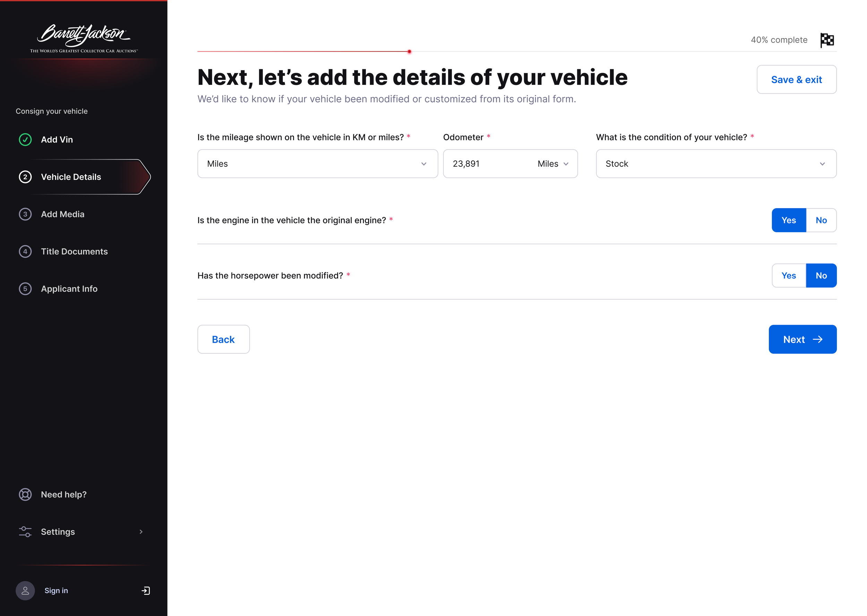This screenshot has height=616, width=867.
Task: Select No for original engine
Action: point(821,220)
